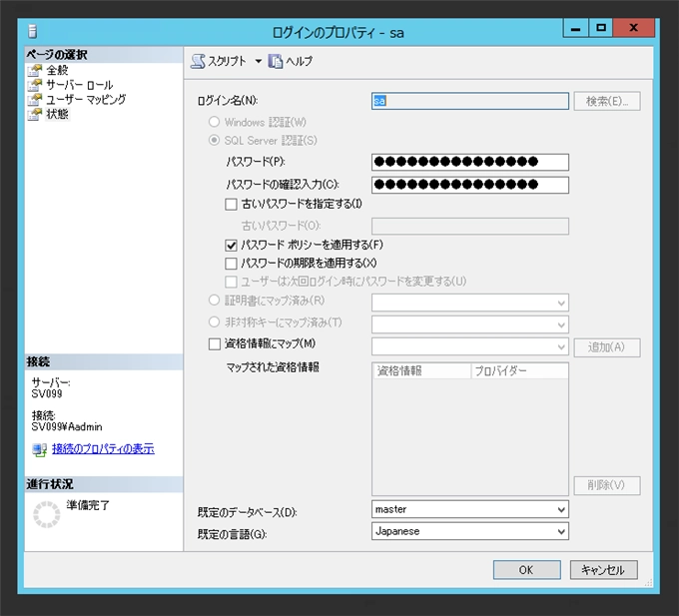Click the server name SV099 text
The image size is (679, 616).
pos(47,394)
